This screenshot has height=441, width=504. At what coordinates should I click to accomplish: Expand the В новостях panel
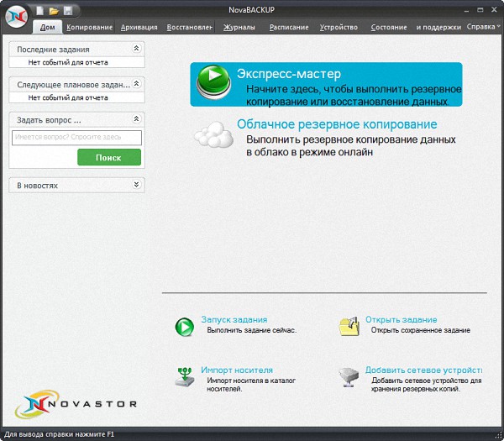pos(136,185)
